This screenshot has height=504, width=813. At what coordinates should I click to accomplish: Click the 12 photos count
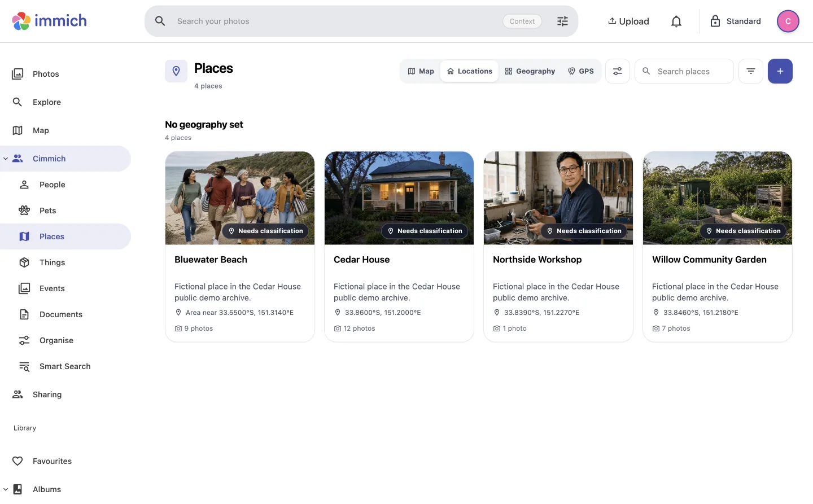[355, 328]
